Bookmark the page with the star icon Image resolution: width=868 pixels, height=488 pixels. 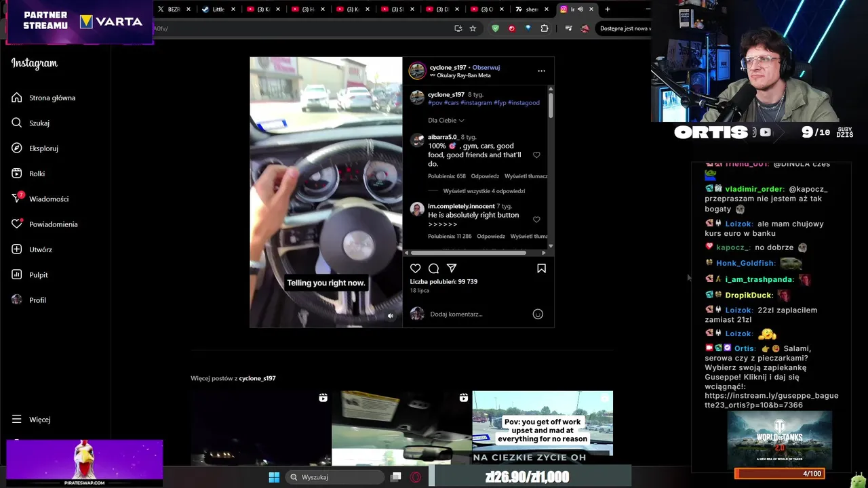pos(473,28)
